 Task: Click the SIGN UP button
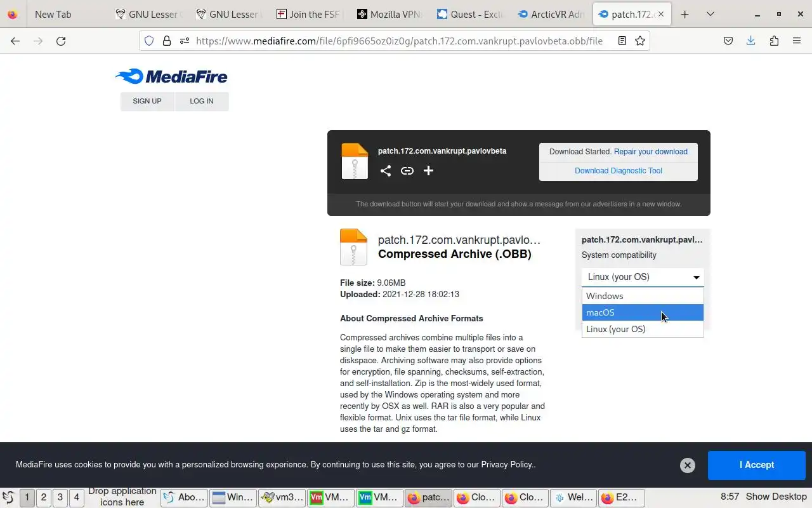click(147, 101)
